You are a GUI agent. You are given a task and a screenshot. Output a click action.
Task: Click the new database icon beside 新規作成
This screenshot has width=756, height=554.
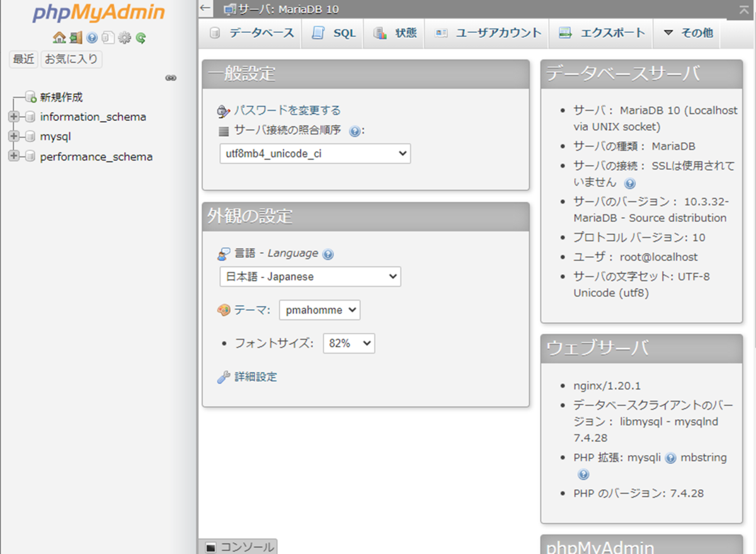tap(30, 97)
